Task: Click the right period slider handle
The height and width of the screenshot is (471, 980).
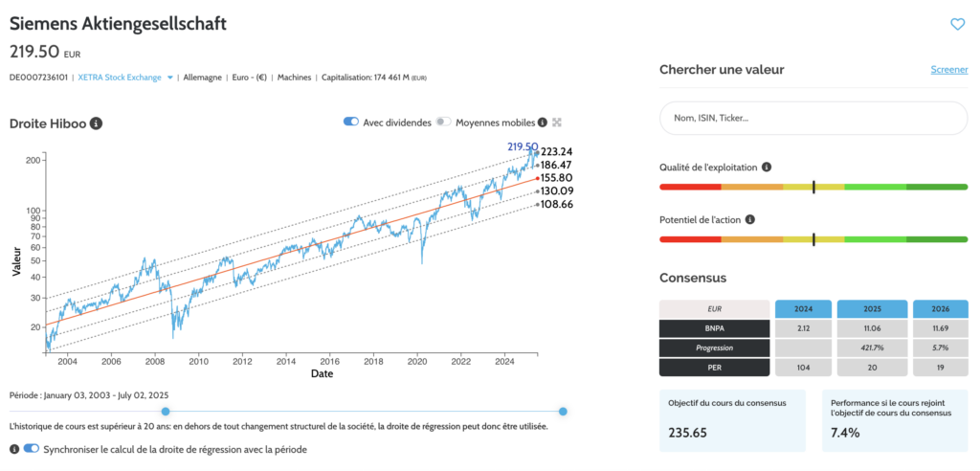Action: click(563, 411)
